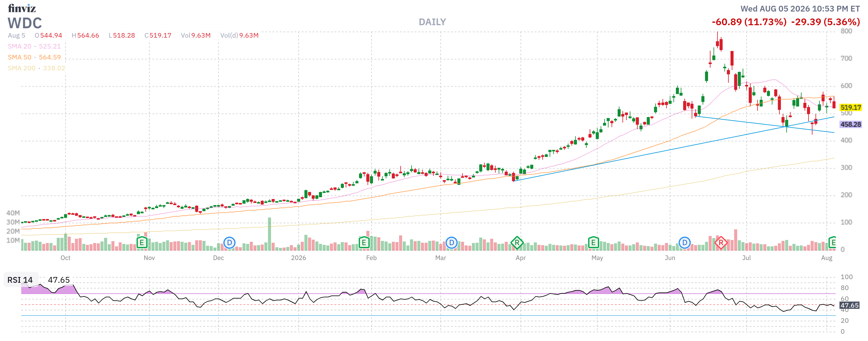Click the RSI reading 47.65 beside RSI 14

[x=59, y=280]
